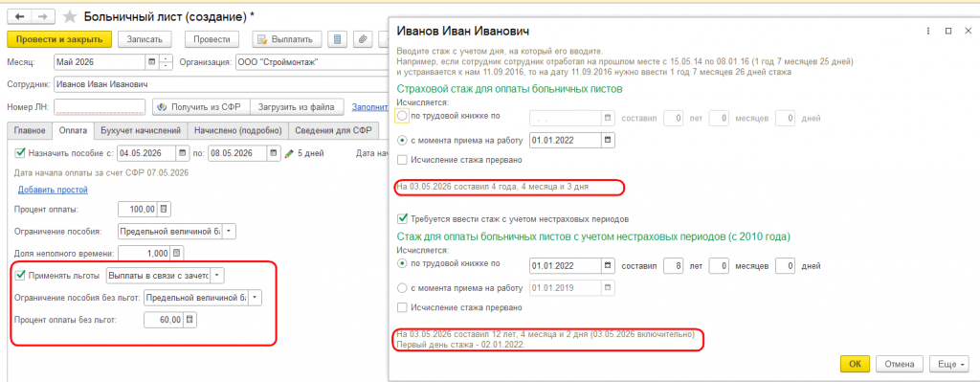Open the Еще dropdown menu in dialog
This screenshot has width=980, height=382.
(949, 364)
